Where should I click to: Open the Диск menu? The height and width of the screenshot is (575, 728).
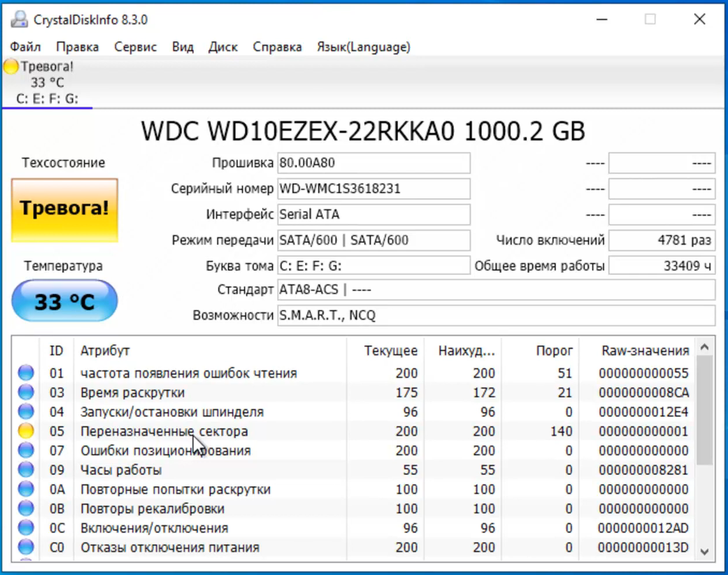pyautogui.click(x=223, y=47)
